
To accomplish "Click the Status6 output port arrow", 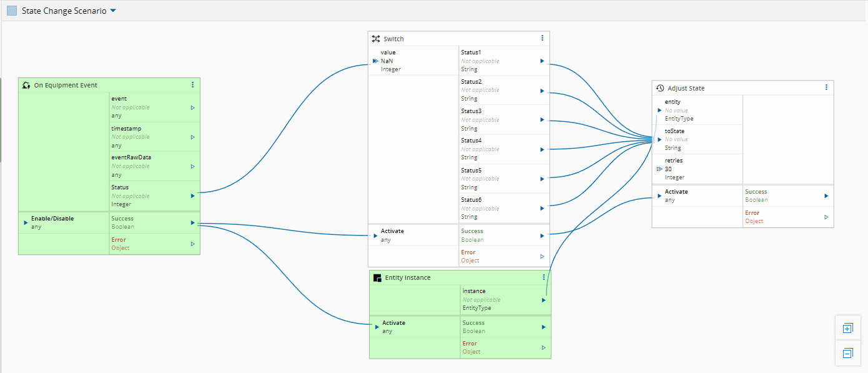I will (x=542, y=208).
